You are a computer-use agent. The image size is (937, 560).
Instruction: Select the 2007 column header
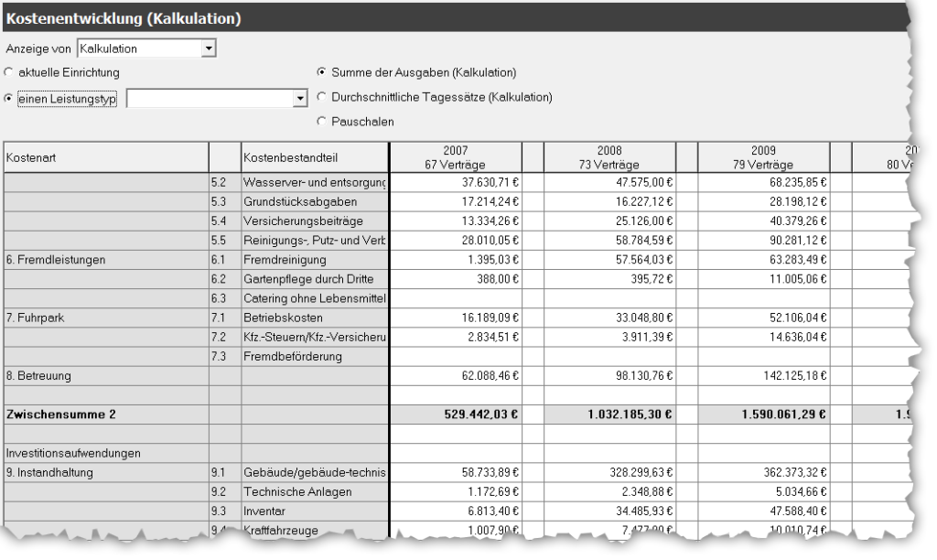(x=455, y=158)
